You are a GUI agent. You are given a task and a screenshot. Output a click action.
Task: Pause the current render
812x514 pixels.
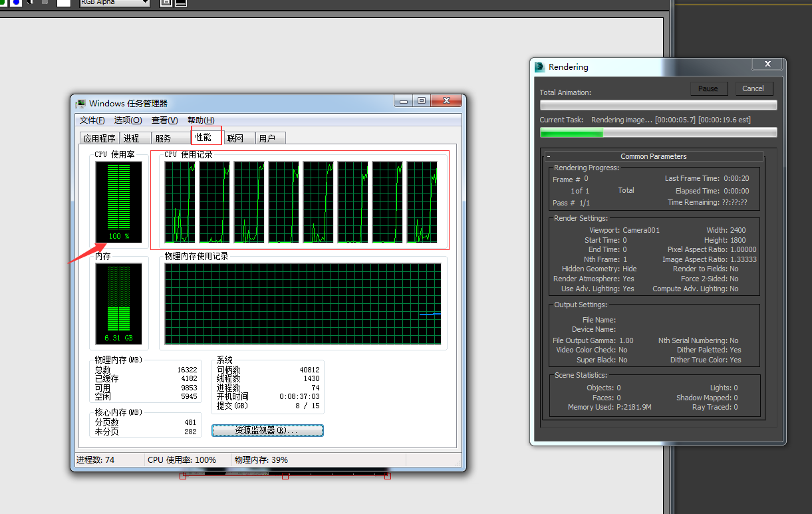pos(708,88)
